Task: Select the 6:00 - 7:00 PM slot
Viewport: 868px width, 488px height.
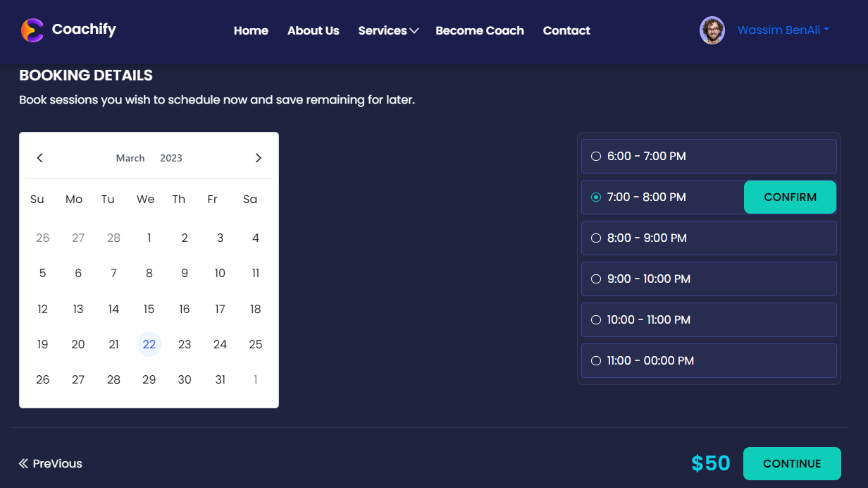Action: click(x=596, y=157)
